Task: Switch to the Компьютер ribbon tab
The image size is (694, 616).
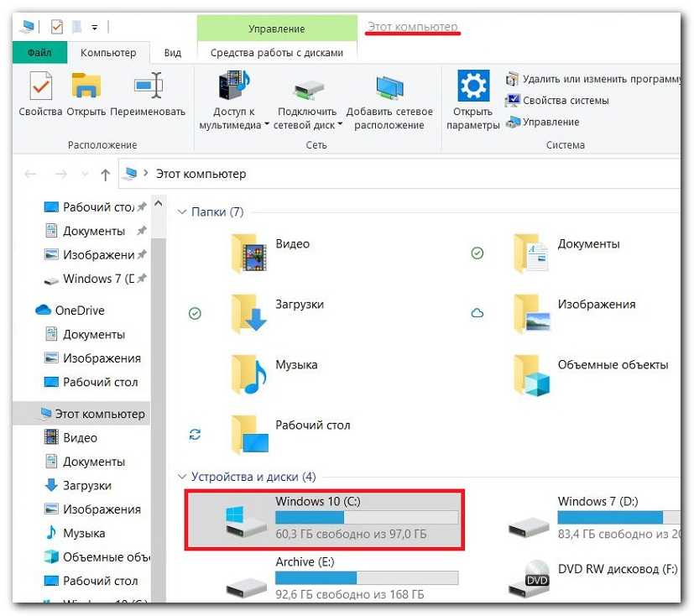Action: click(108, 53)
